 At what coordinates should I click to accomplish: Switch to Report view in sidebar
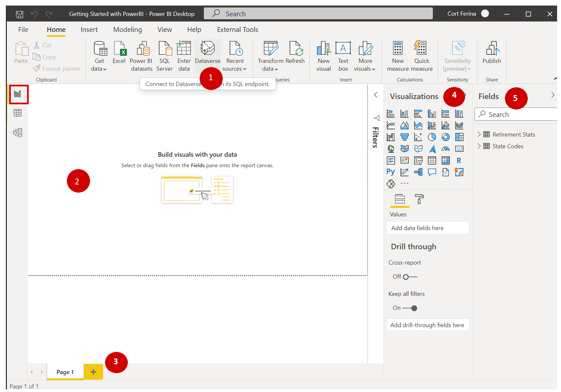tap(18, 94)
